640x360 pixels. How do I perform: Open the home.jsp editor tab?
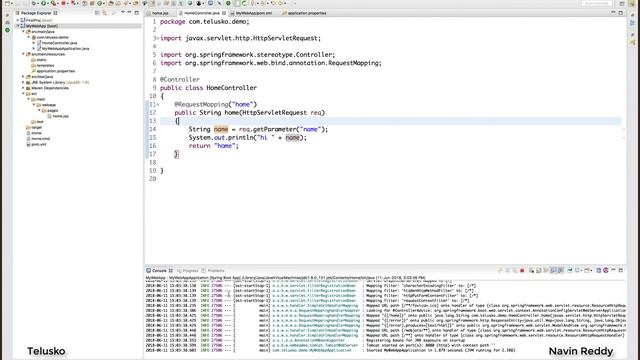pyautogui.click(x=160, y=13)
